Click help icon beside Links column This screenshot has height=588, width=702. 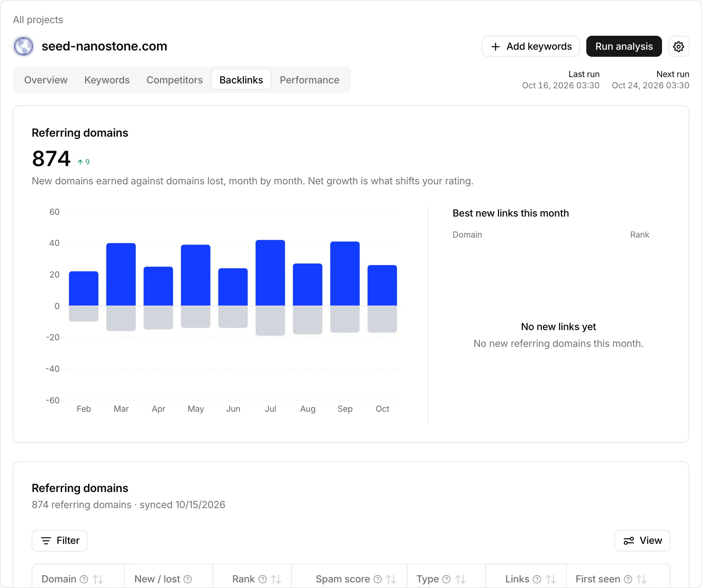coord(537,579)
